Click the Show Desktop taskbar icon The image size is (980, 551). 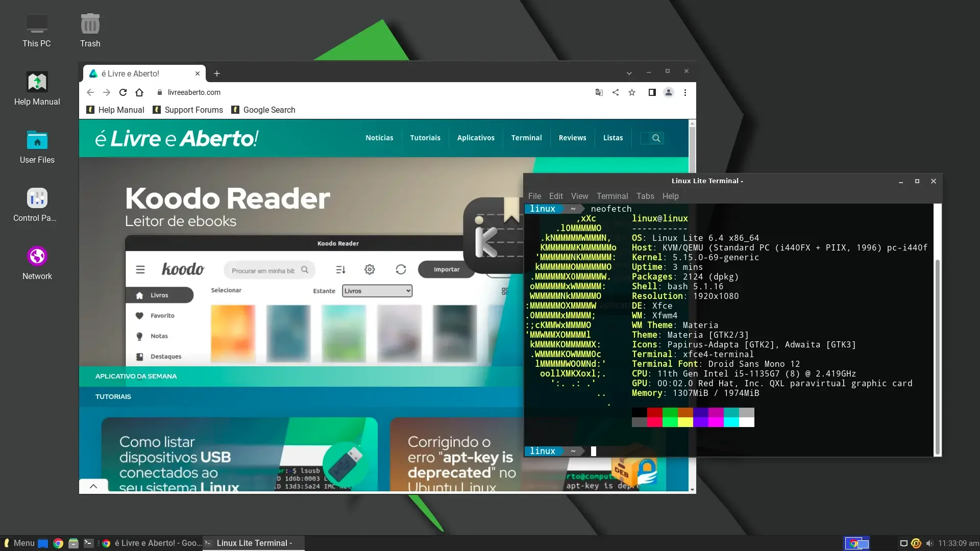point(43,543)
